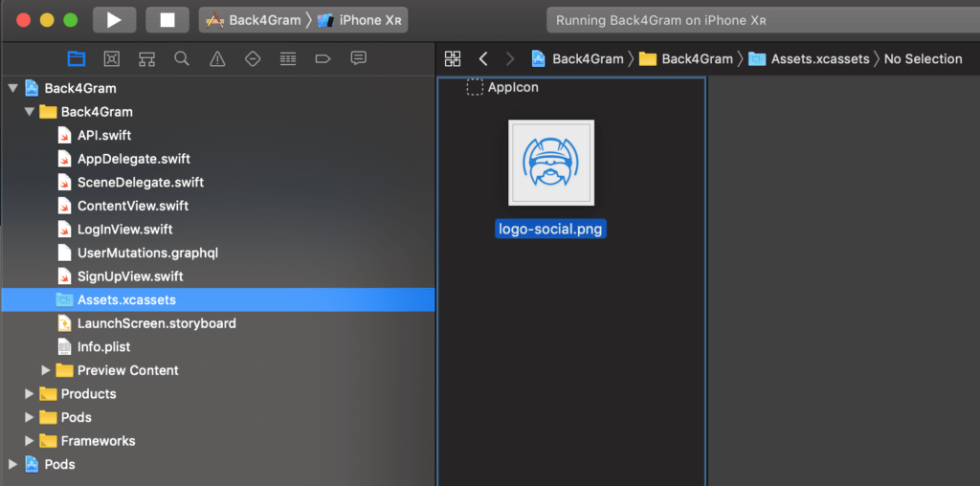
Task: Open UserMutations.graphql
Action: tap(217, 253)
